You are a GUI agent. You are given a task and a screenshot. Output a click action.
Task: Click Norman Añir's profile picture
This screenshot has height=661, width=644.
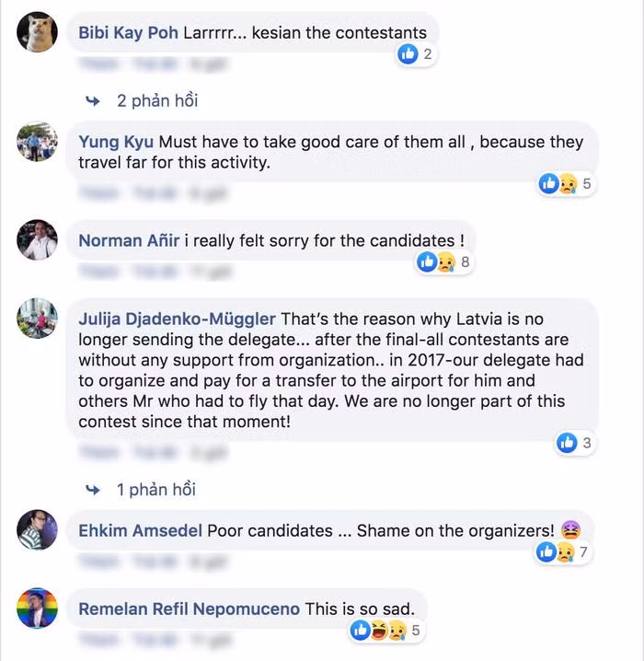tap(38, 240)
